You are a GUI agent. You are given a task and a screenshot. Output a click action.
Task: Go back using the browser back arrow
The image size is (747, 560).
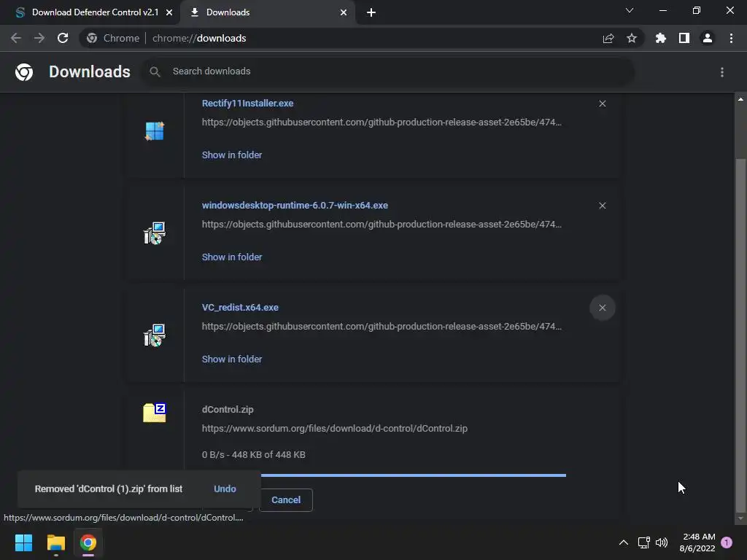tap(16, 38)
